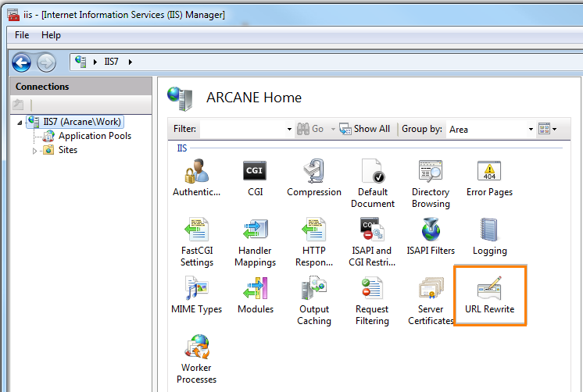583x392 pixels.
Task: Click IIS7 breadcrumb in address bar
Action: [111, 62]
